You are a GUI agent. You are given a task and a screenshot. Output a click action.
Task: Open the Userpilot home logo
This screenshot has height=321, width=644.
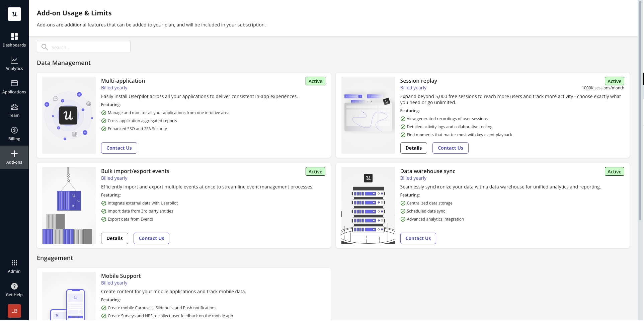tap(14, 14)
